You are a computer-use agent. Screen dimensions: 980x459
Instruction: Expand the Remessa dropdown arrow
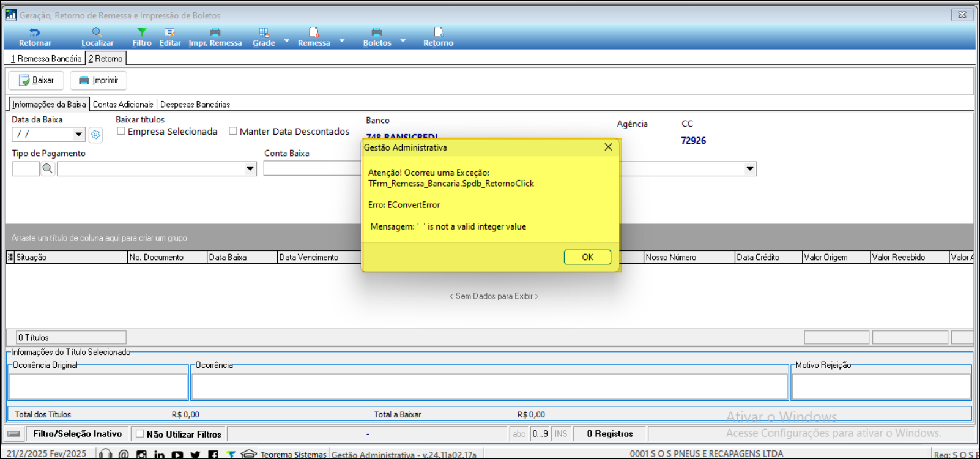[342, 41]
